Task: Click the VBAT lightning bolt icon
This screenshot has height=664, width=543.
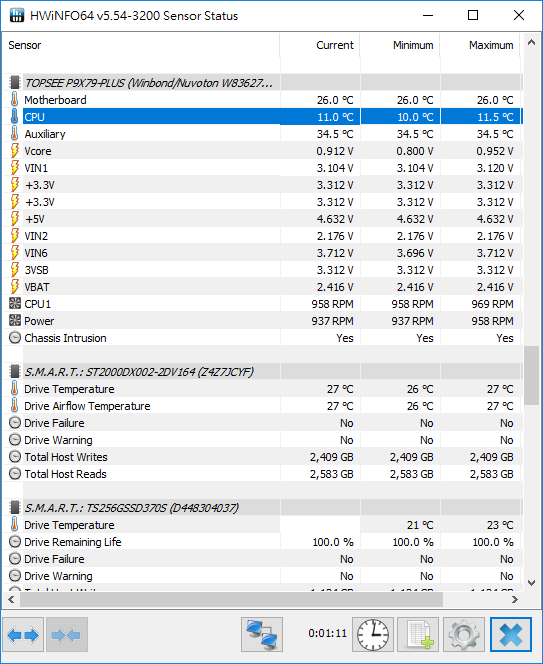Action: click(x=14, y=287)
